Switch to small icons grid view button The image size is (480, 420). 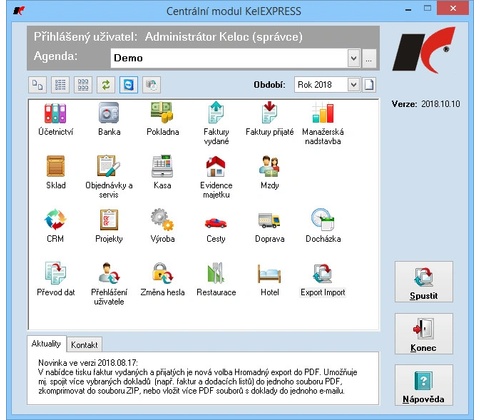pyautogui.click(x=83, y=85)
